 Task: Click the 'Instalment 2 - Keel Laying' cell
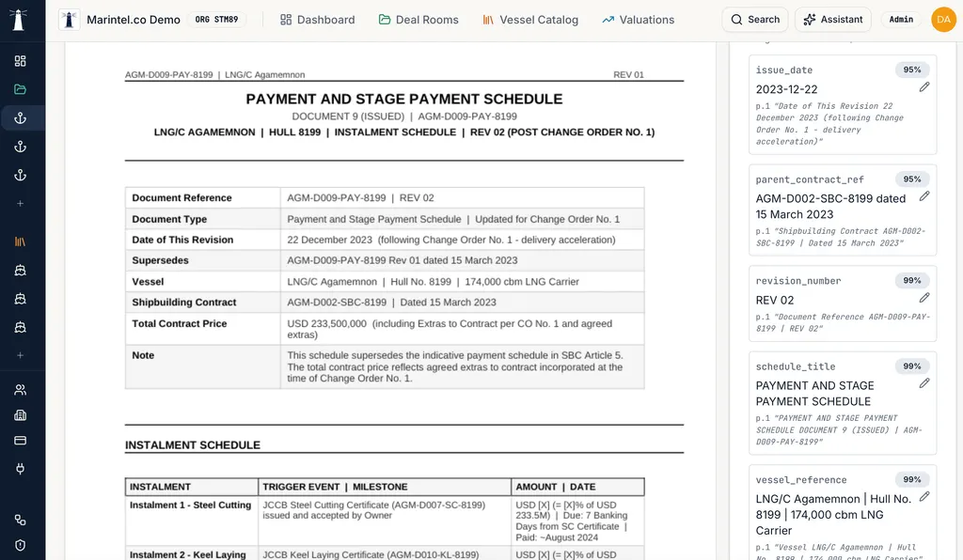[188, 554]
